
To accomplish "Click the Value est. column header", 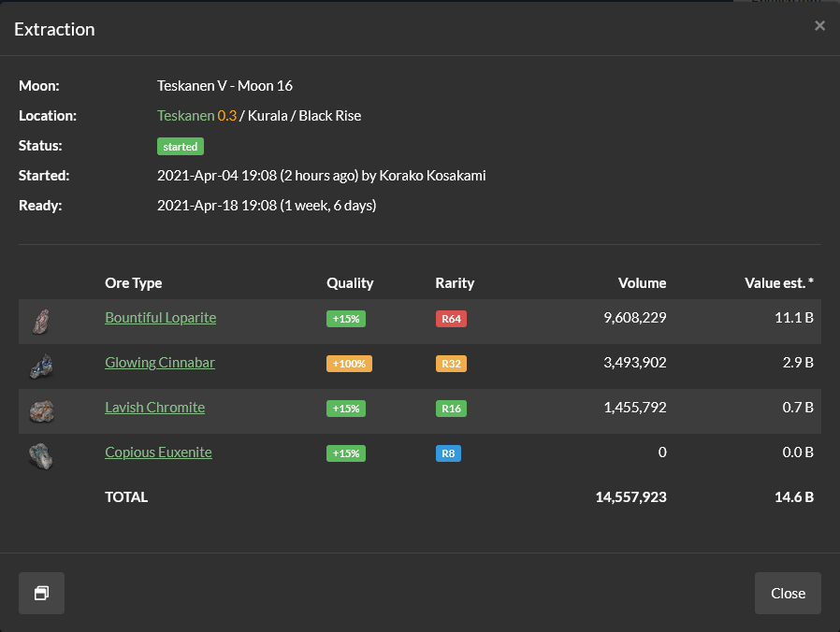I will pos(778,283).
